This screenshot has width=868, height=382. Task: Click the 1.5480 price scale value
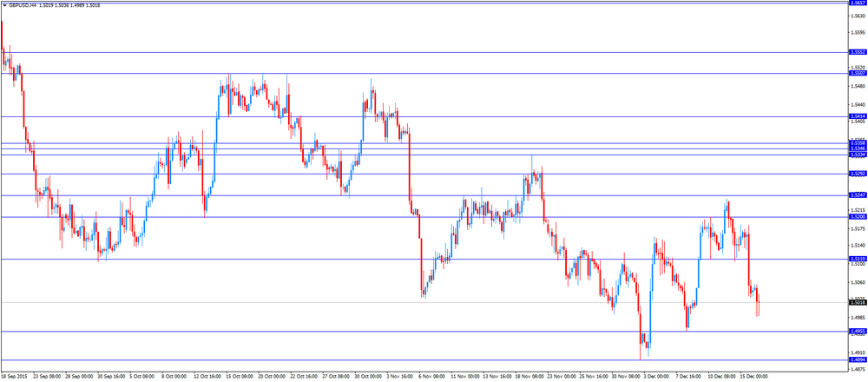(858, 86)
